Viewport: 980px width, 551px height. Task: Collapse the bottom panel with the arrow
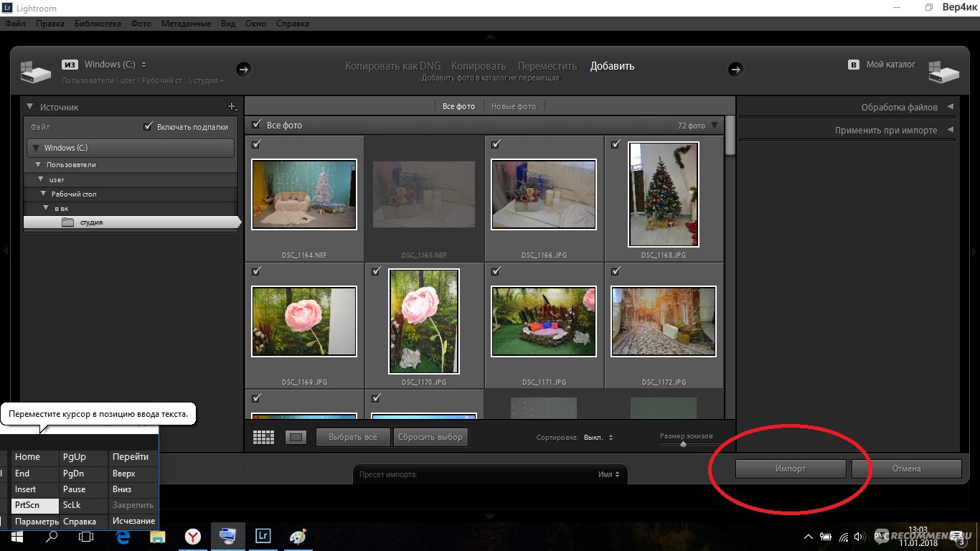[490, 516]
